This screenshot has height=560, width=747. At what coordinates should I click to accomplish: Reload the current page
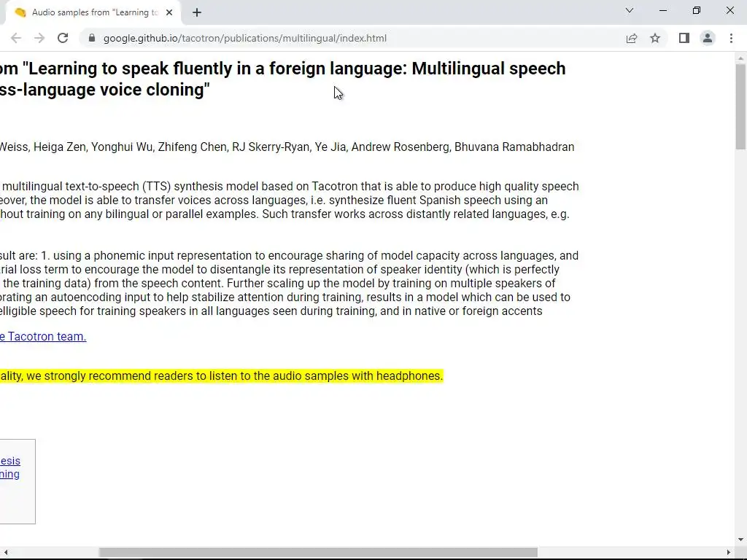tap(63, 38)
